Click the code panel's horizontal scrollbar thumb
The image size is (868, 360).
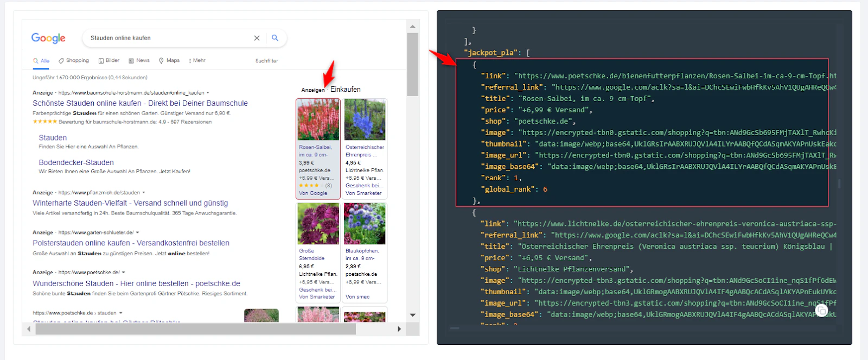pos(455,328)
